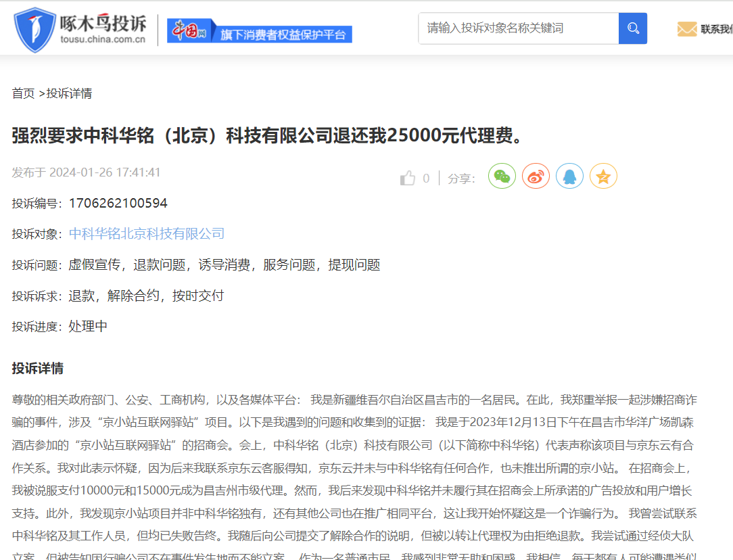Viewport: 733px width, 560px height.
Task: Click the 分享 label
Action: 461,179
